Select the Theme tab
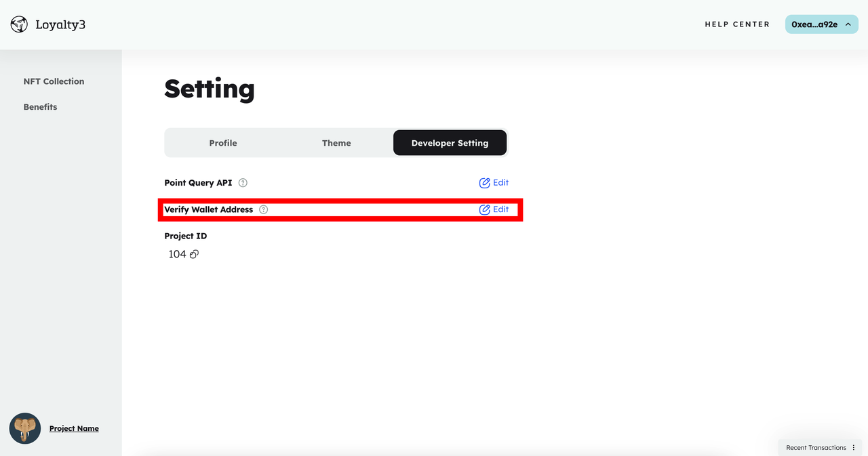This screenshot has width=868, height=456. point(336,143)
